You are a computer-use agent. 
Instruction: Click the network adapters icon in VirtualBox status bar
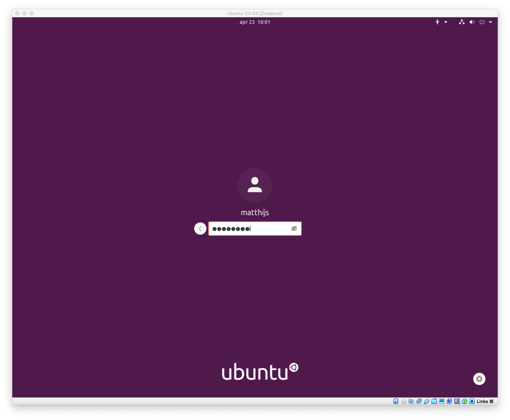(x=419, y=401)
